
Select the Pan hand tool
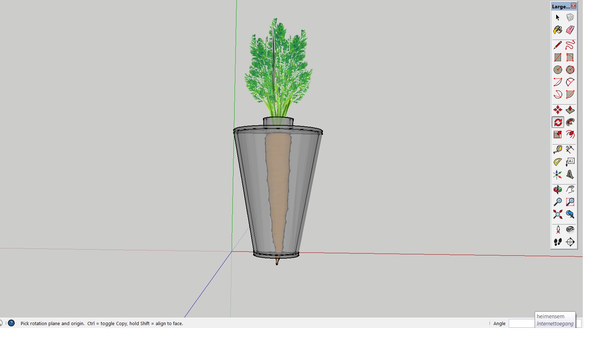pos(570,190)
